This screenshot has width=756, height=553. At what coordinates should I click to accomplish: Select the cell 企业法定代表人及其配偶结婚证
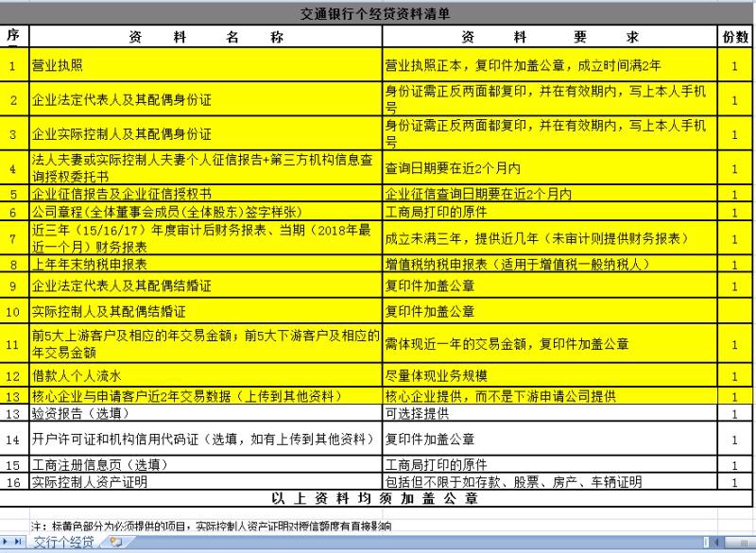pyautogui.click(x=206, y=285)
